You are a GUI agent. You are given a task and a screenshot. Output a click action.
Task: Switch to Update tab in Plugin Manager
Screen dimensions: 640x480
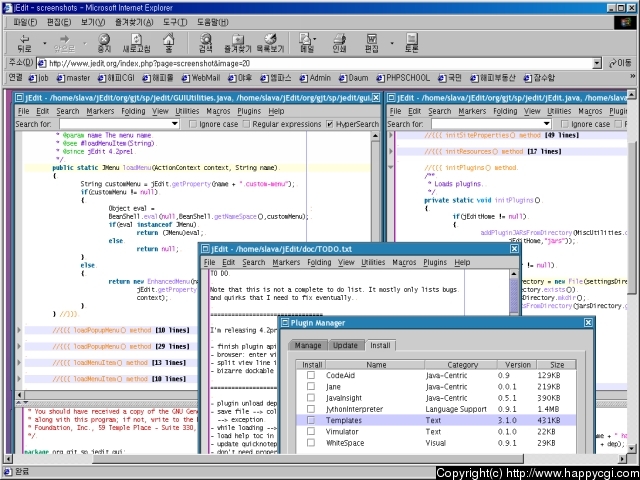(345, 345)
